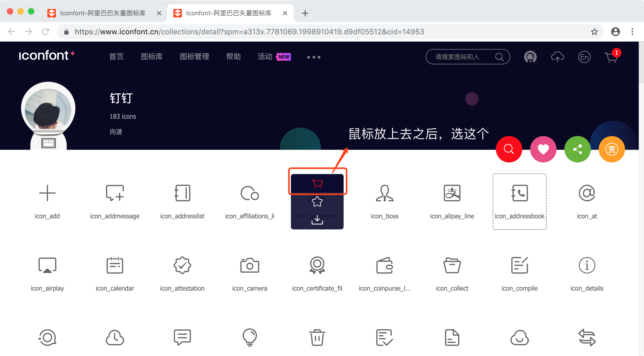Download the hovered icon
This screenshot has height=356, width=644.
pyautogui.click(x=317, y=220)
